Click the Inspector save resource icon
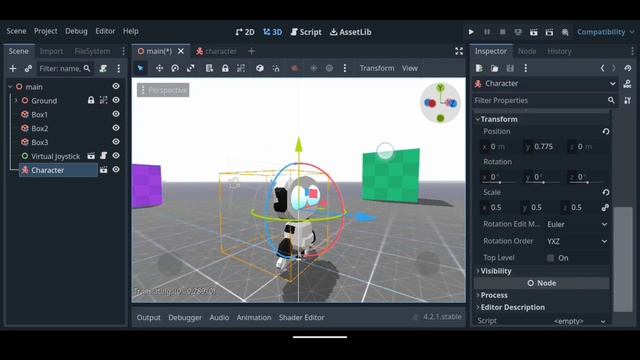 [x=510, y=68]
